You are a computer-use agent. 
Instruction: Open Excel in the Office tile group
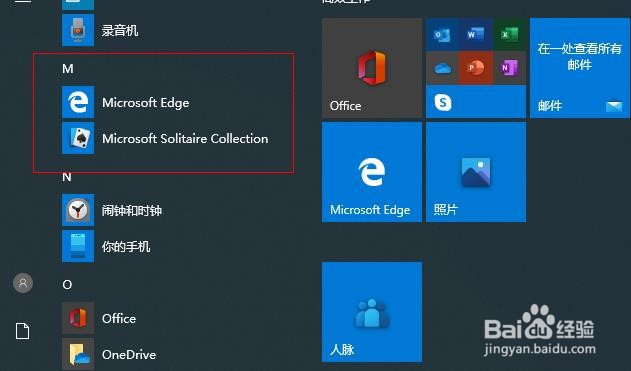tap(509, 35)
